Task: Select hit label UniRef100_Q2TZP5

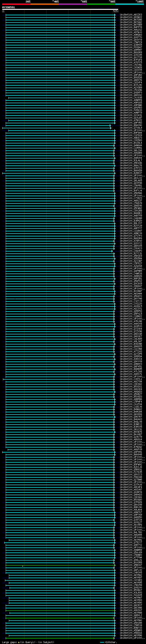Action: click(x=131, y=354)
